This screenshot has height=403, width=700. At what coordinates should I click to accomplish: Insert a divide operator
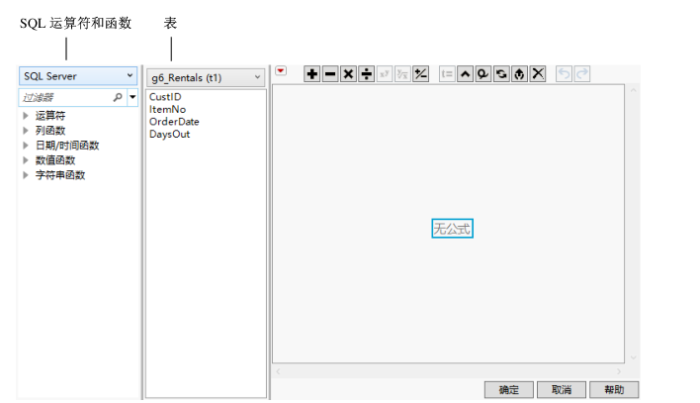coord(367,74)
